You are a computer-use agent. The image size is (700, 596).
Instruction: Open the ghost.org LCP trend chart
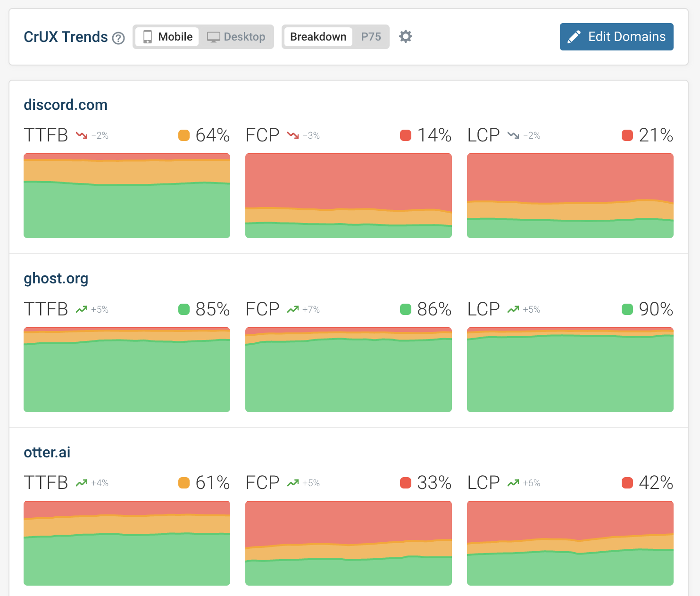click(570, 370)
